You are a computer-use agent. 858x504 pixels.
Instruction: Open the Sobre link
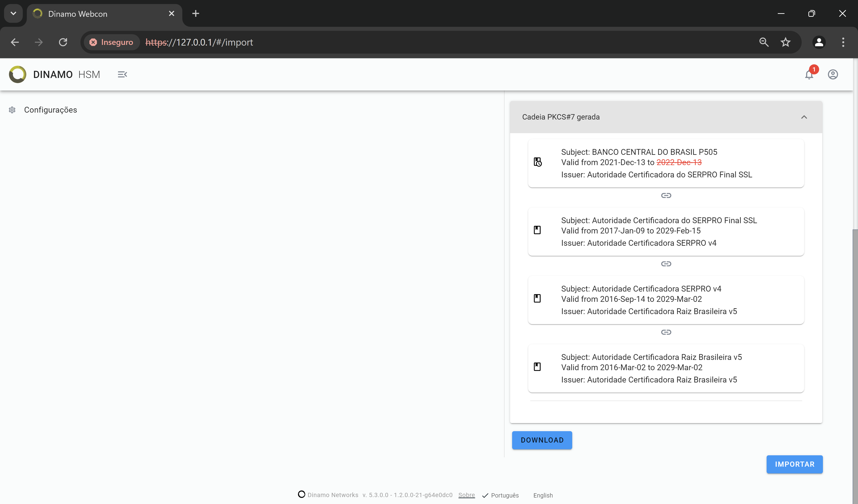pos(467,495)
